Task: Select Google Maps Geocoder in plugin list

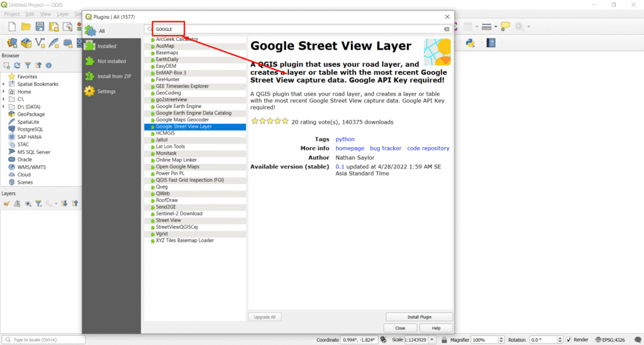Action: pyautogui.click(x=195, y=120)
